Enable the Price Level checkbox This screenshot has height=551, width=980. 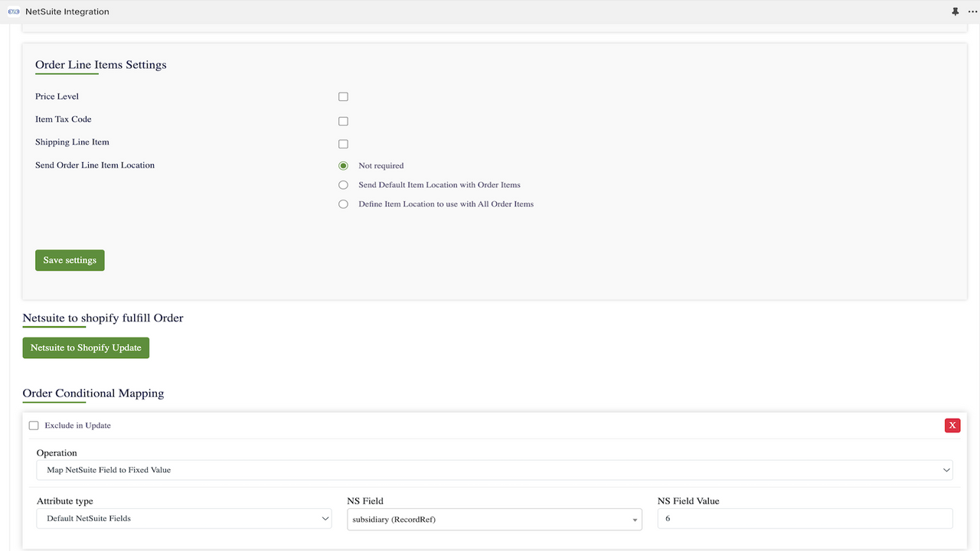[343, 96]
